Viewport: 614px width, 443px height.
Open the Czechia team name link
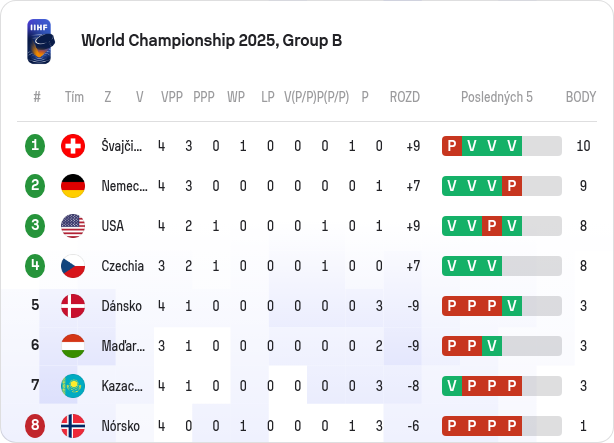[123, 266]
